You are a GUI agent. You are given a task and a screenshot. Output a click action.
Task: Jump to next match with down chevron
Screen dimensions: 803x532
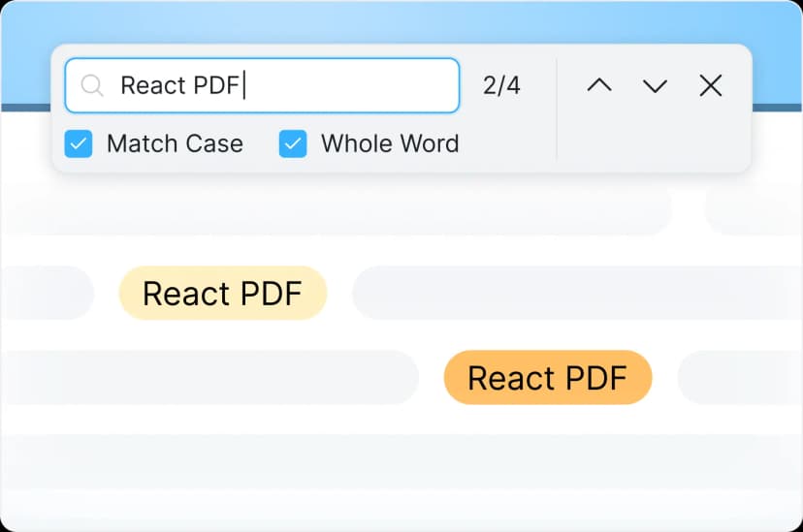(655, 86)
